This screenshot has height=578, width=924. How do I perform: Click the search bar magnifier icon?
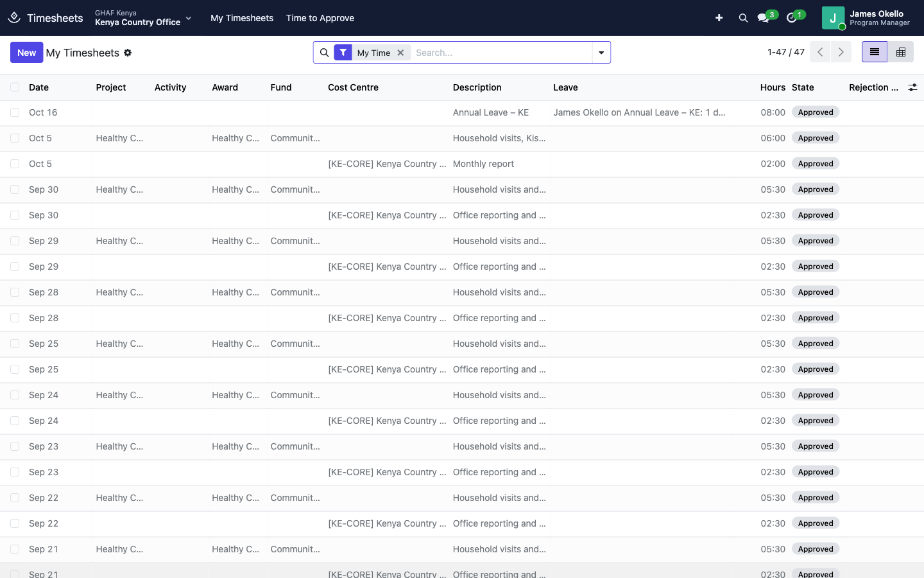coord(324,53)
